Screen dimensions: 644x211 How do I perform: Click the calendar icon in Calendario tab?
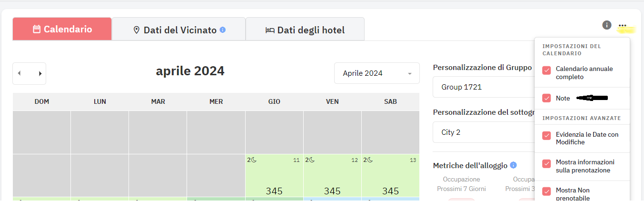point(37,29)
